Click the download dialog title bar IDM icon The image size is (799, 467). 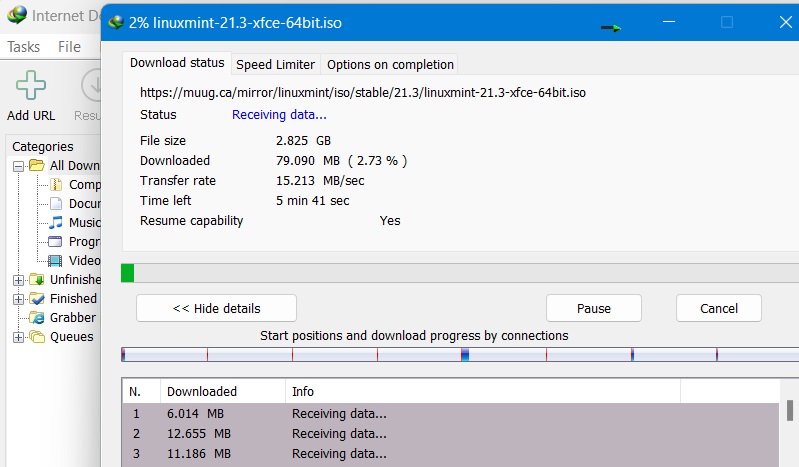pos(116,22)
